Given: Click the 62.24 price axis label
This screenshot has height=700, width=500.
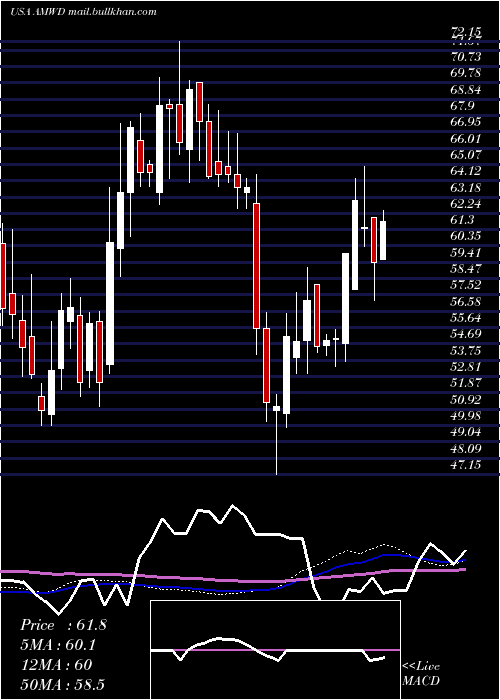Looking at the screenshot, I should [466, 204].
